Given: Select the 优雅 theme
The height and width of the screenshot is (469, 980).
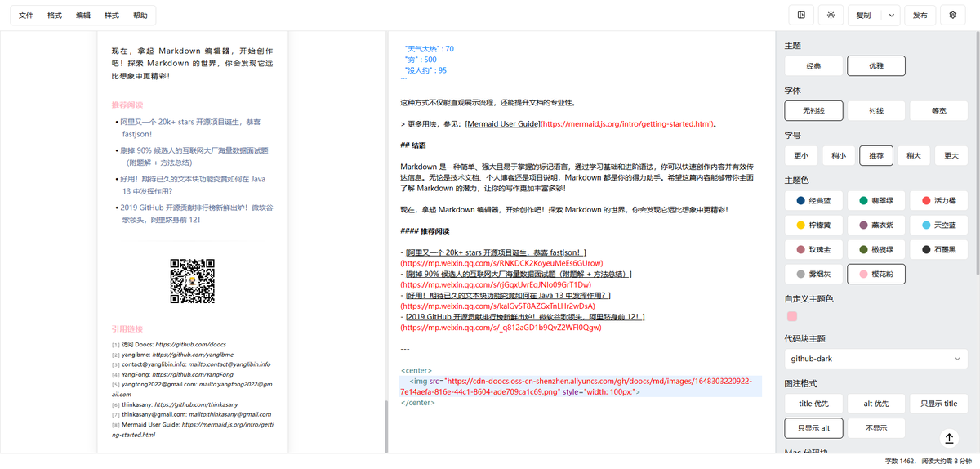Looking at the screenshot, I should [x=876, y=65].
